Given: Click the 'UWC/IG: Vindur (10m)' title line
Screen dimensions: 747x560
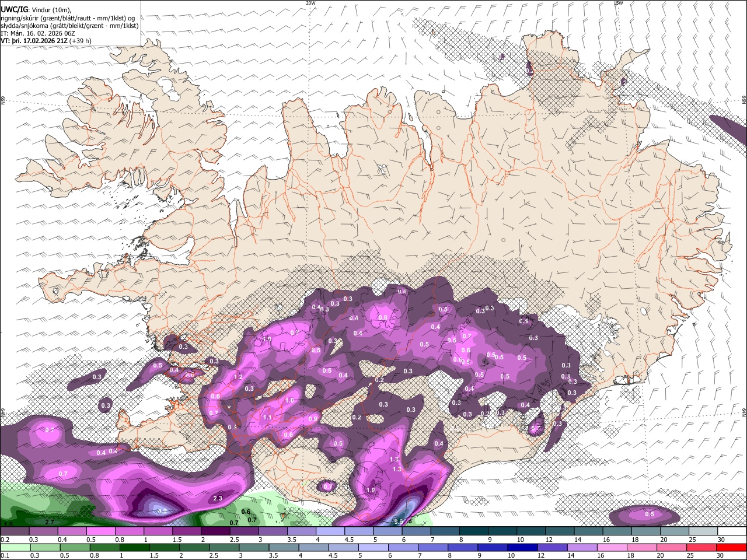Looking at the screenshot, I should pos(36,9).
